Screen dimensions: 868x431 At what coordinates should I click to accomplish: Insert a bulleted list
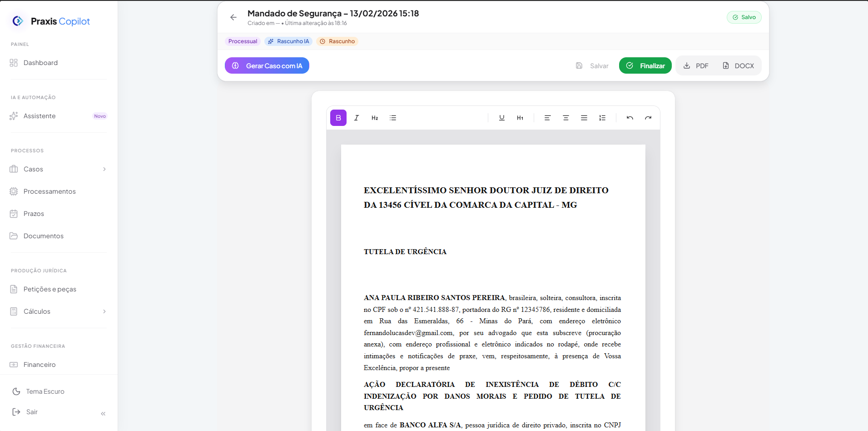click(x=393, y=118)
